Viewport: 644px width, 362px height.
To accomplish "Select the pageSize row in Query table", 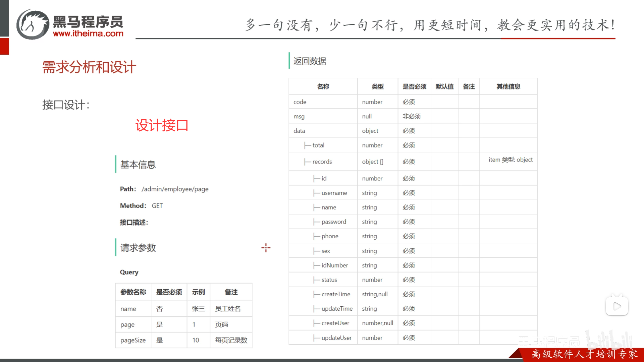I will [133, 340].
